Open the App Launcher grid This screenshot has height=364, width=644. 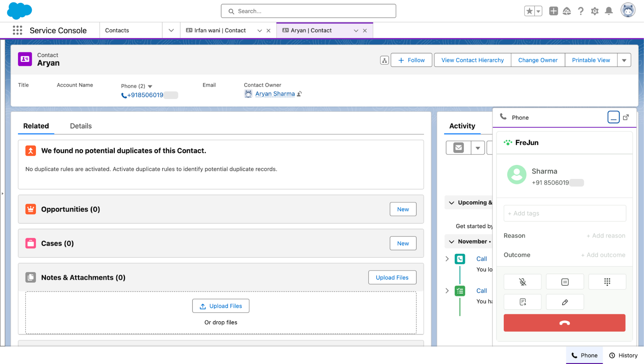tap(17, 31)
